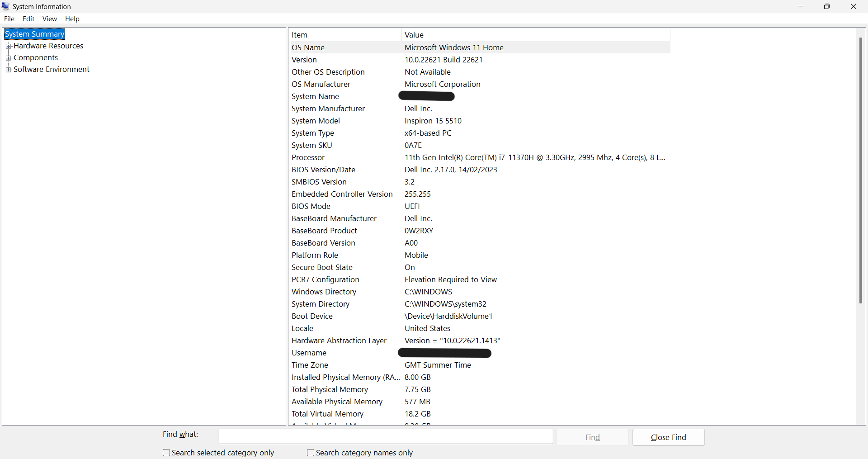Expand the Hardware Resources tree node
The image size is (868, 459).
[8, 46]
